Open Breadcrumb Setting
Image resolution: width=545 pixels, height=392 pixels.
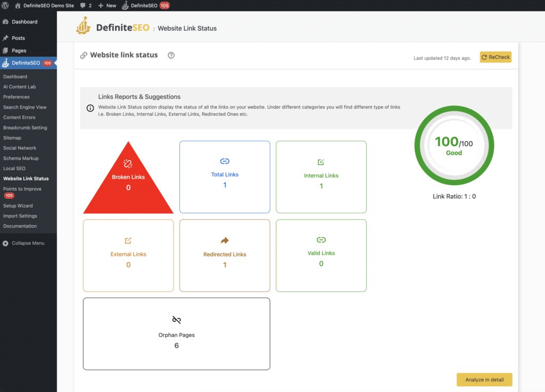click(x=25, y=128)
